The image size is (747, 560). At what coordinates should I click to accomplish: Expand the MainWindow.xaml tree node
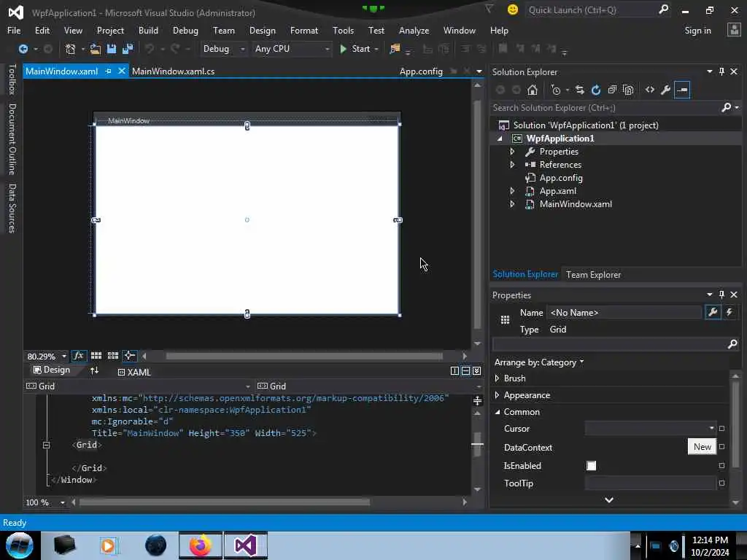(x=512, y=204)
